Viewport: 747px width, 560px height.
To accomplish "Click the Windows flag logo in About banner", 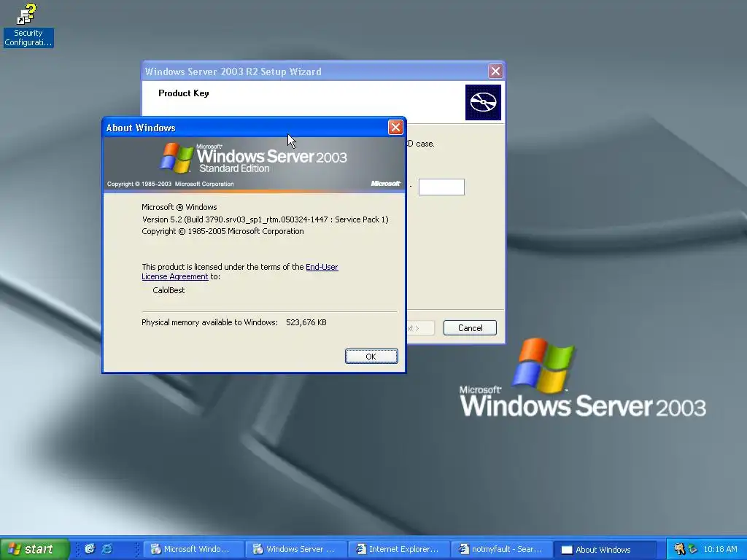I will click(177, 157).
